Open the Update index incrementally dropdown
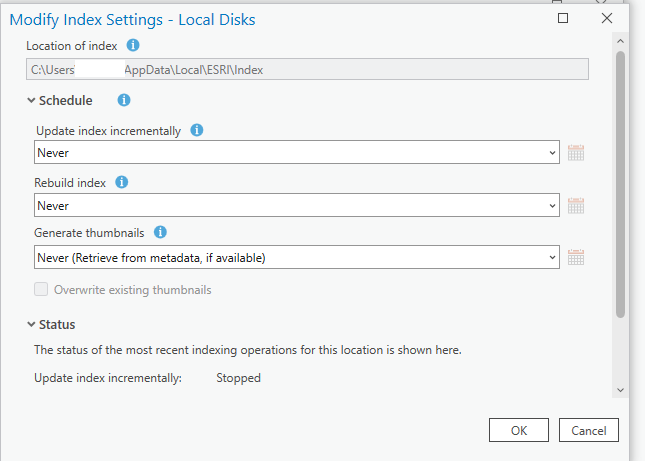The image size is (645, 461). pyautogui.click(x=296, y=153)
